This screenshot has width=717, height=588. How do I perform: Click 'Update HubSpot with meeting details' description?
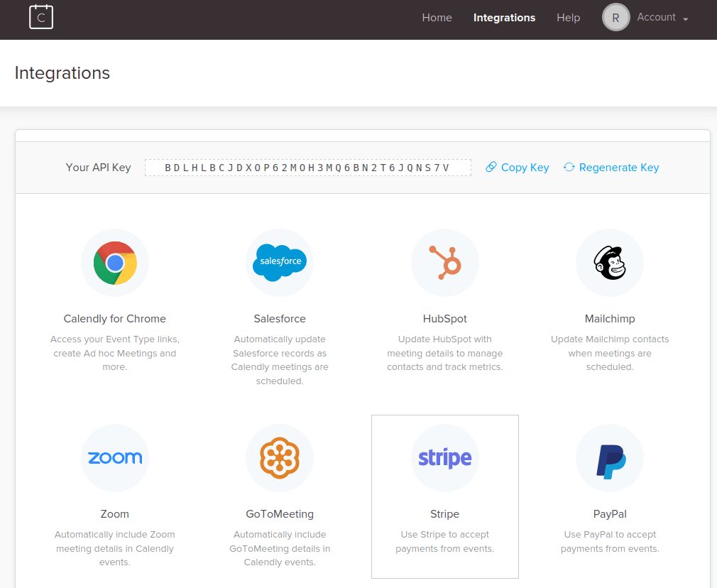pyautogui.click(x=445, y=353)
